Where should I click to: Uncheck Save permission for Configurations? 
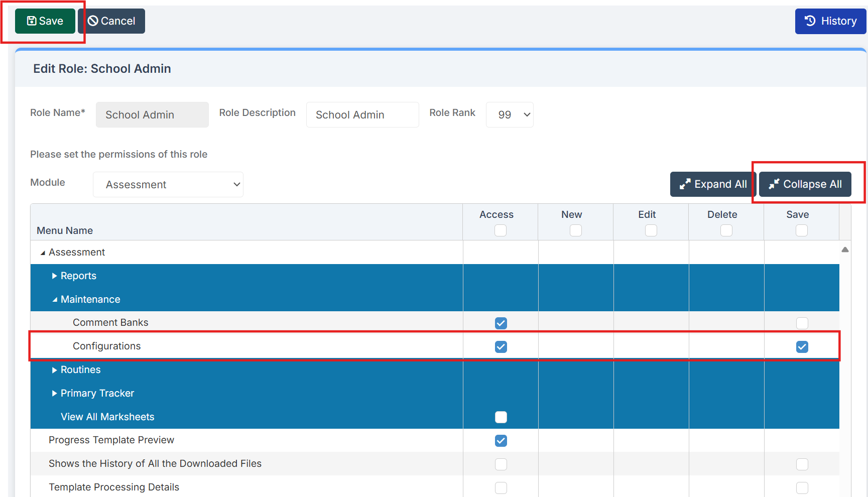(x=802, y=347)
